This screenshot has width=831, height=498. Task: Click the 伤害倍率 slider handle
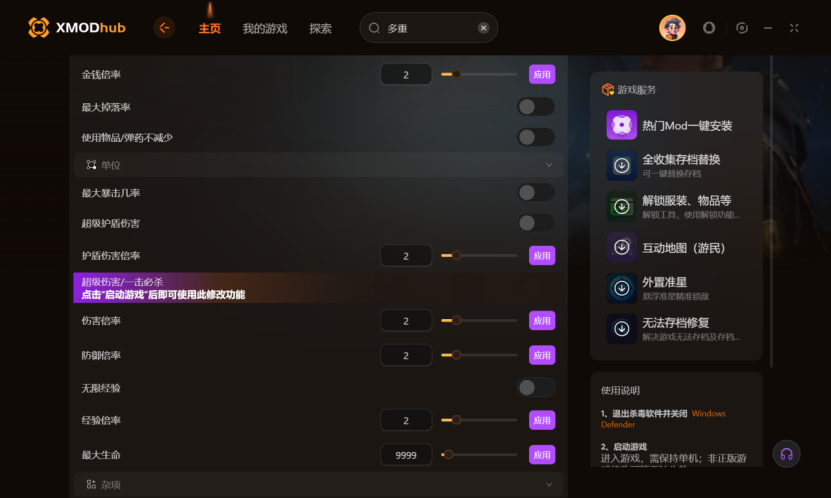456,321
